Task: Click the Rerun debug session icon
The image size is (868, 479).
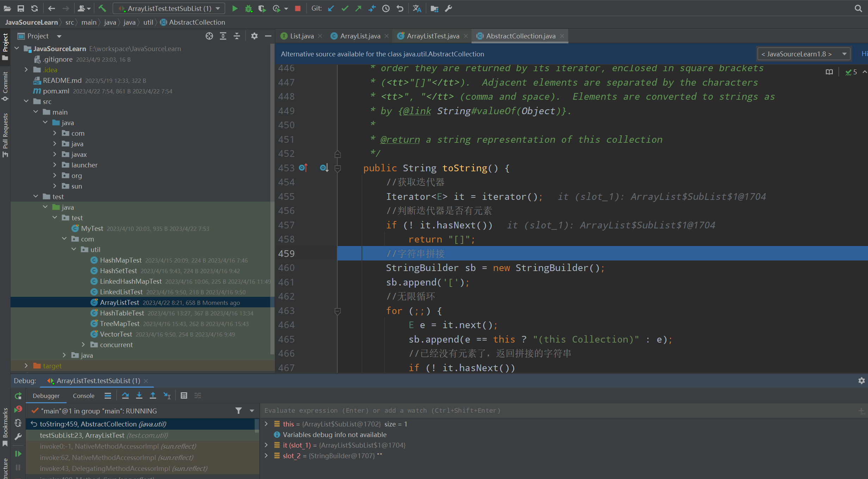Action: coord(18,395)
